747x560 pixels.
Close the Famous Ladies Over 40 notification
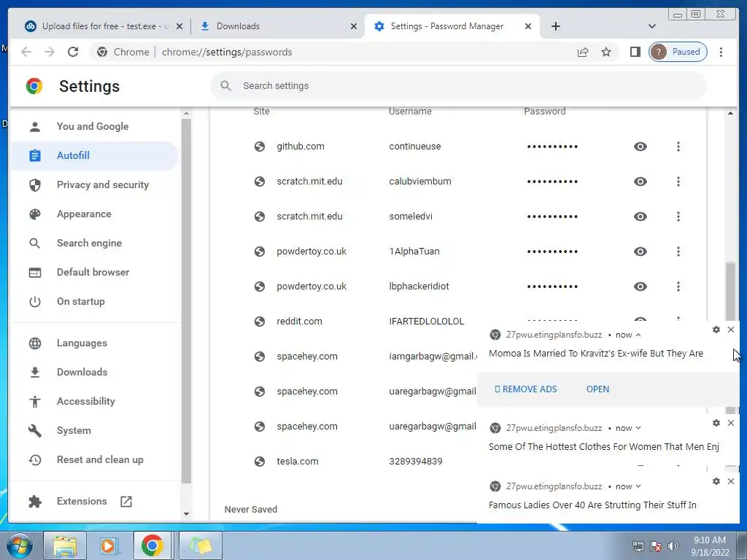pos(731,481)
